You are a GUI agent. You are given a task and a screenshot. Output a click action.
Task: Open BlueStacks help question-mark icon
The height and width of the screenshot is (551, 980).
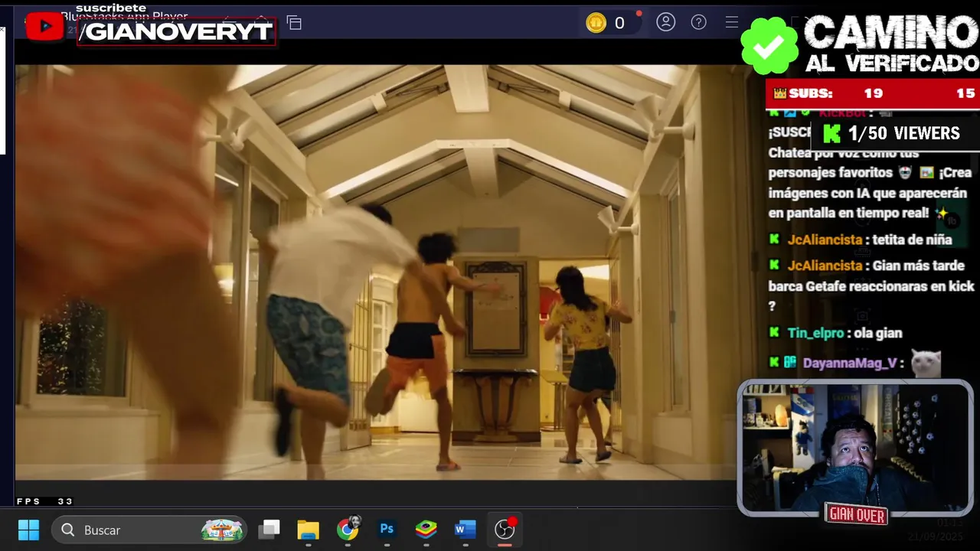[x=699, y=22]
